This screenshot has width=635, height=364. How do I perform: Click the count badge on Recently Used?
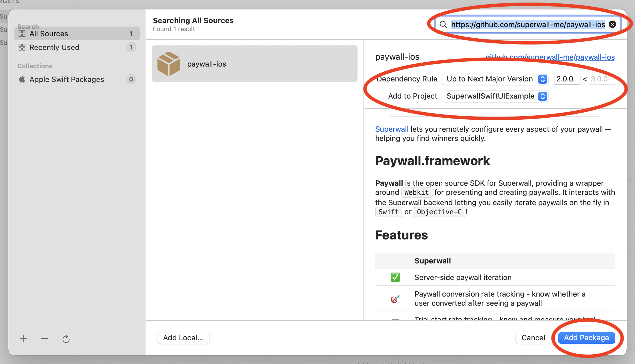point(131,47)
